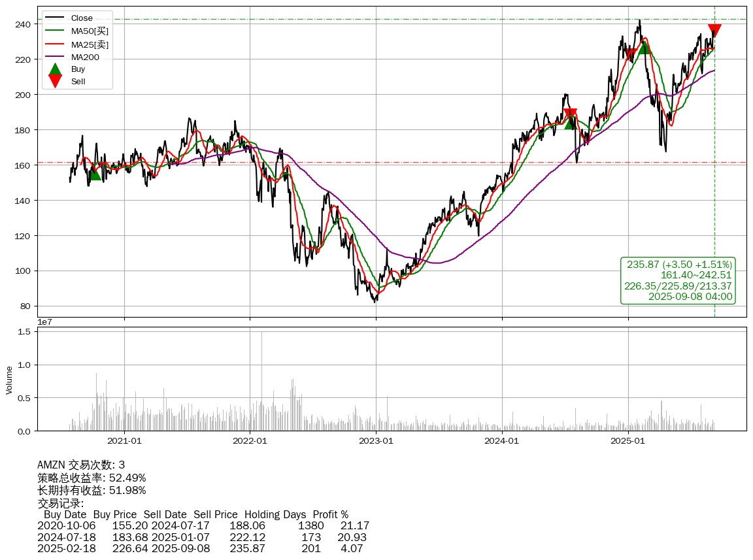Click the red Sell triangle in the legend

56,82
